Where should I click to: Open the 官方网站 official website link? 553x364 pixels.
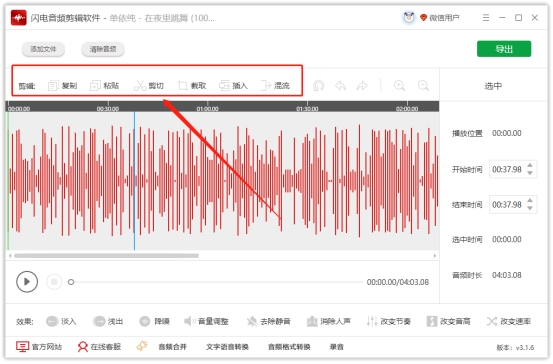coord(39,347)
